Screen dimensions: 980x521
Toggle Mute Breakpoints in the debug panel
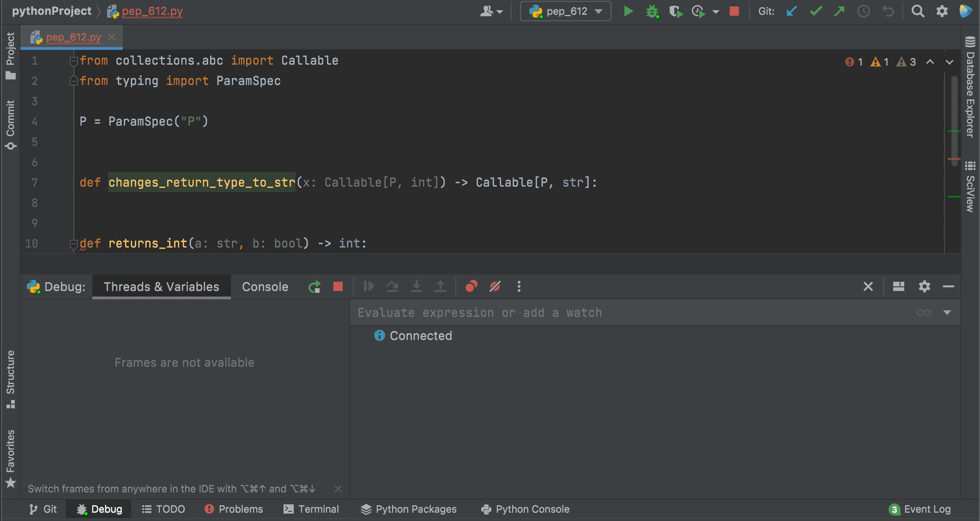pos(495,287)
